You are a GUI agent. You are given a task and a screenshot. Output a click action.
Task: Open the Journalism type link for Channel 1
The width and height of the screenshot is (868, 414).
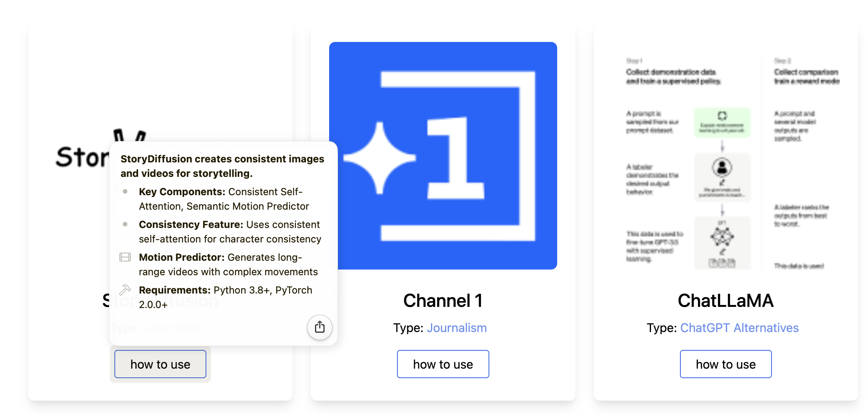457,328
